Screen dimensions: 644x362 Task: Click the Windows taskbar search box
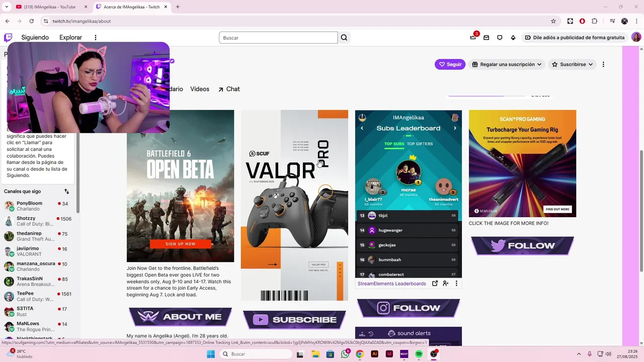point(255,354)
